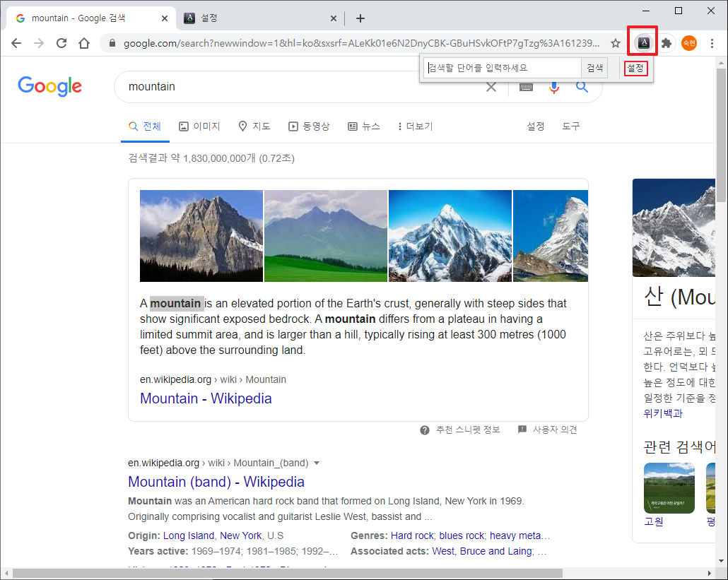Clear the Google search box with X

click(491, 87)
